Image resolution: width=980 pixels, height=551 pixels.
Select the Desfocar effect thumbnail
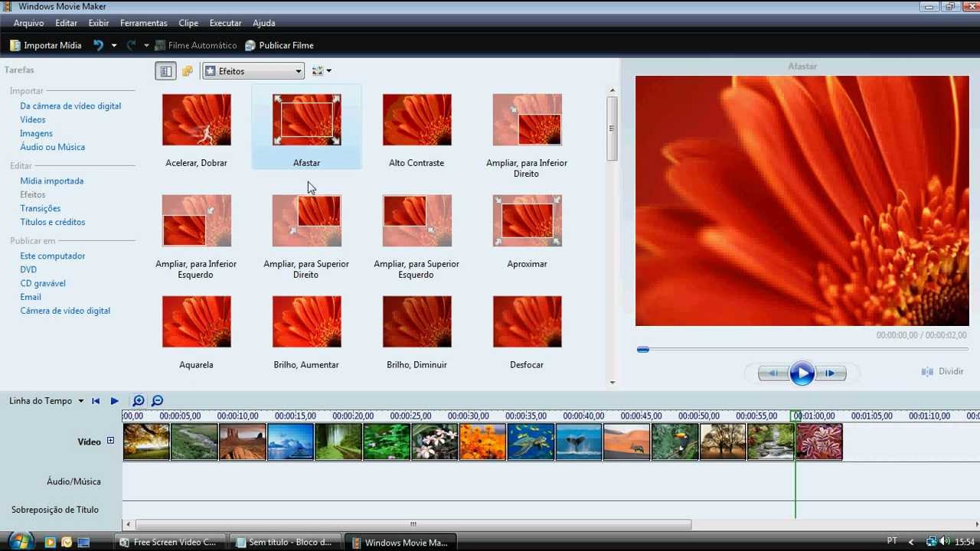coord(527,322)
